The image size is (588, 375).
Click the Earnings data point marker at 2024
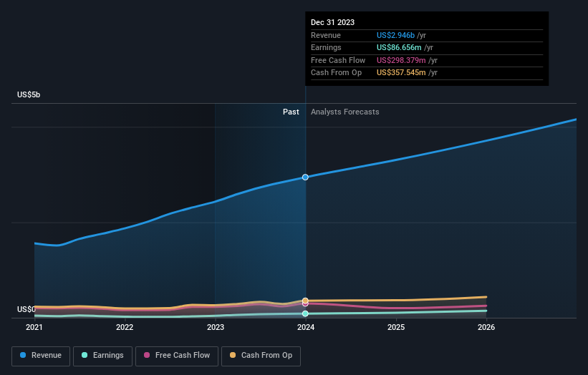(305, 313)
